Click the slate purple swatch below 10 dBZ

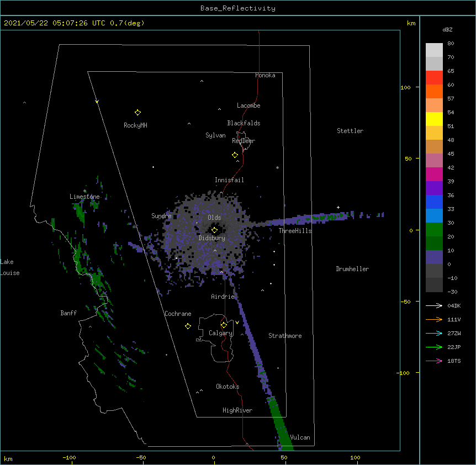[434, 257]
